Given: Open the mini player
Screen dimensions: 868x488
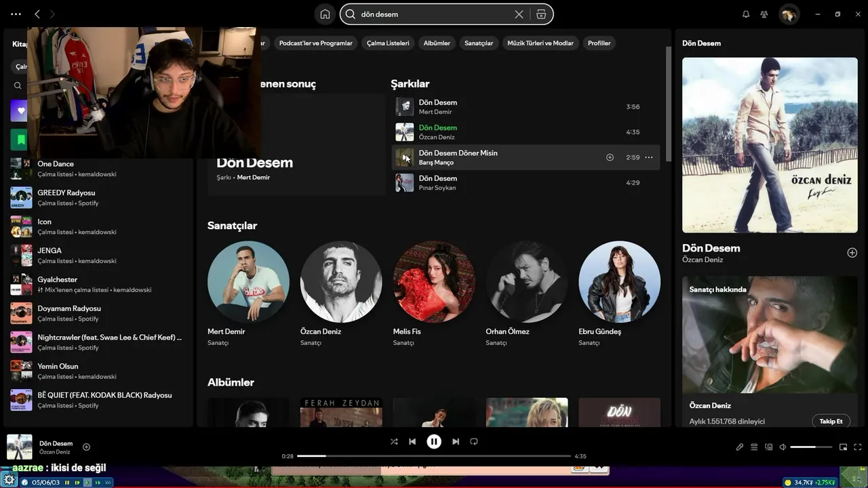Looking at the screenshot, I should click(x=843, y=447).
